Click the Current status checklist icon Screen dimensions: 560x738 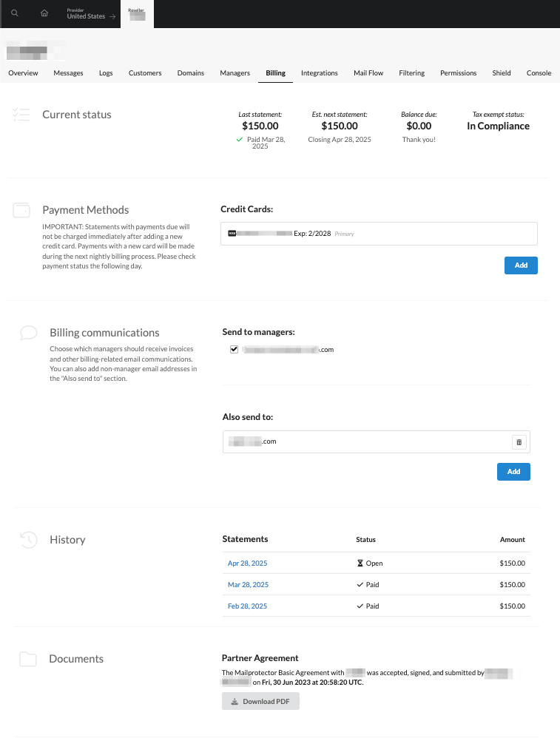(21, 115)
